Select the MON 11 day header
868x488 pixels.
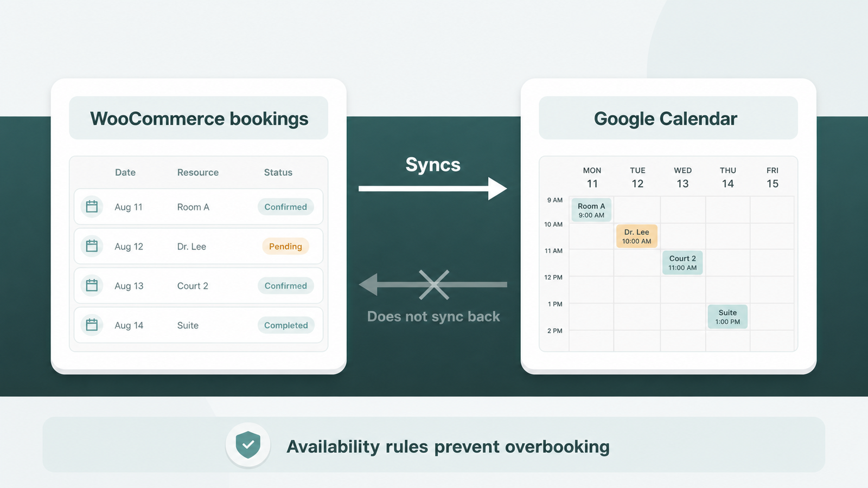(592, 178)
